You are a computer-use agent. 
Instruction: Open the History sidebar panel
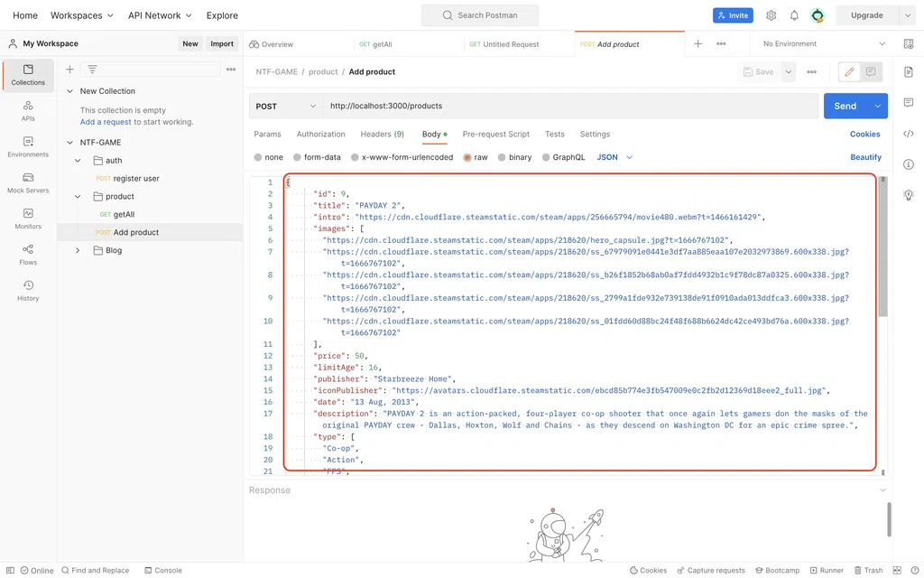coord(28,291)
